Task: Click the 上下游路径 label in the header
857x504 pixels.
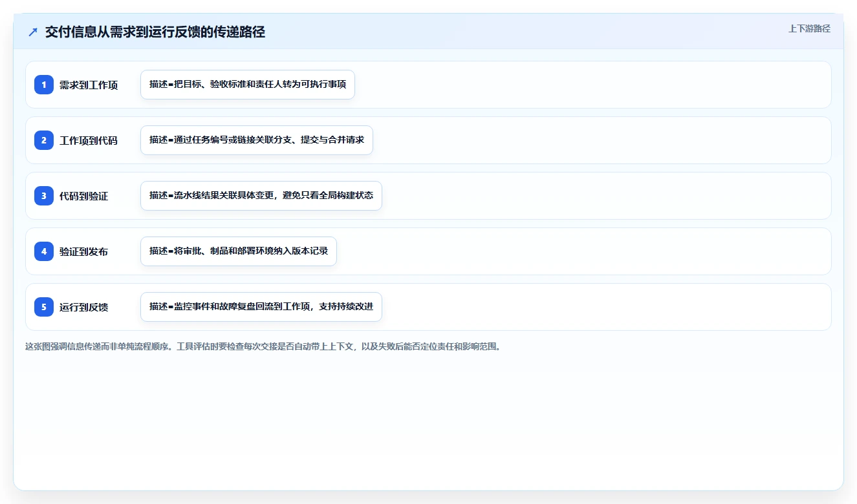Action: tap(809, 28)
